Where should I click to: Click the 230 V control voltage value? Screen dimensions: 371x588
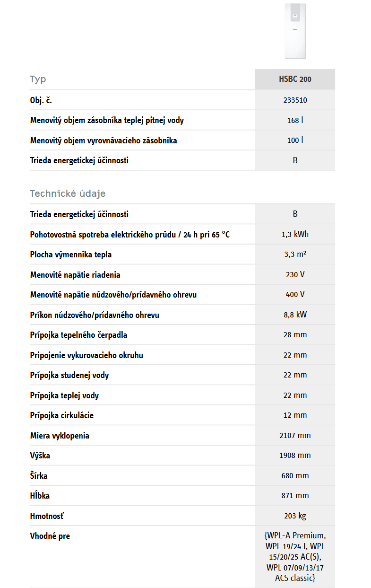pyautogui.click(x=295, y=275)
